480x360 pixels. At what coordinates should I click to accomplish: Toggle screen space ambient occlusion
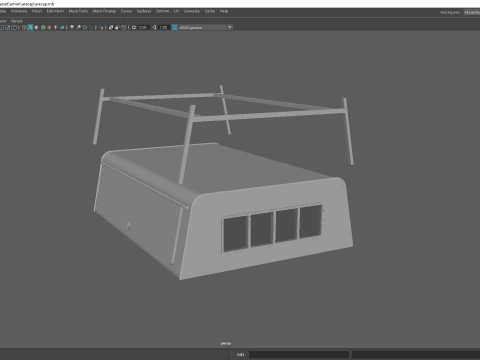point(72,27)
